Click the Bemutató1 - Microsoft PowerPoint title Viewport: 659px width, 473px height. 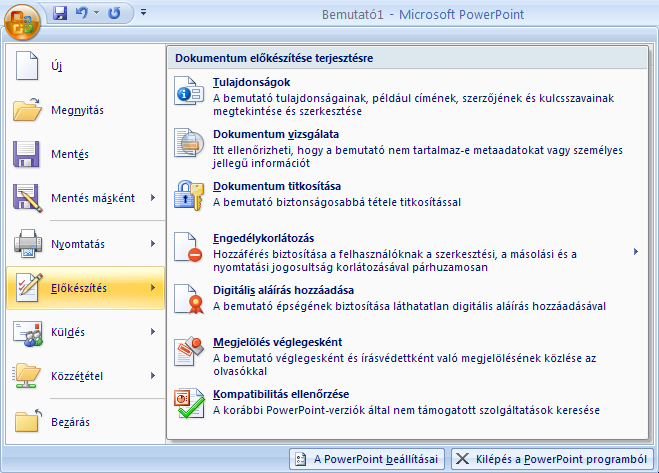[x=423, y=15]
